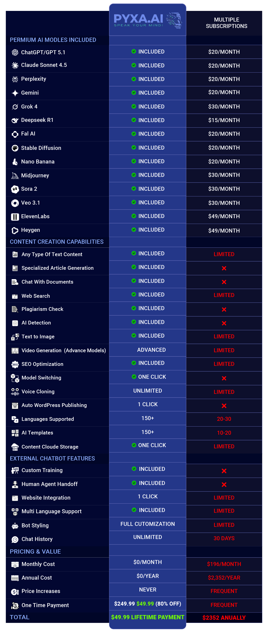268x644 pixels.
Task: Click the ChatGPT logo icon
Action: click(15, 52)
